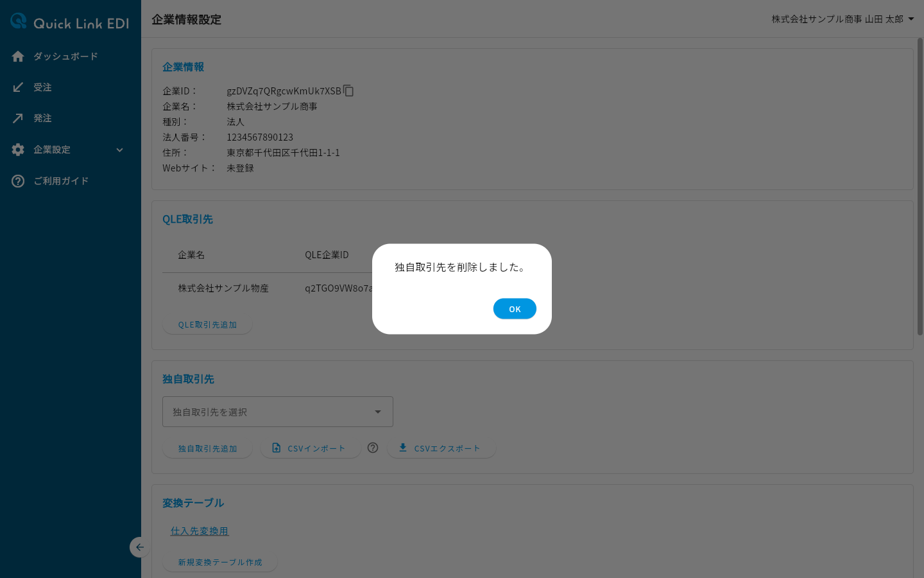Click the QLE取引先追加 button

(x=207, y=325)
